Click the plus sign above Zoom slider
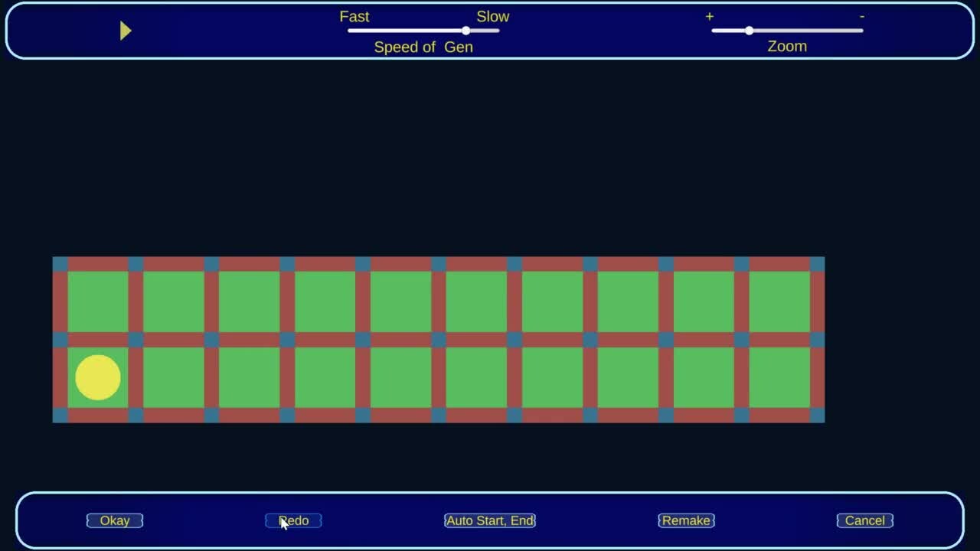The width and height of the screenshot is (980, 551). click(x=710, y=16)
